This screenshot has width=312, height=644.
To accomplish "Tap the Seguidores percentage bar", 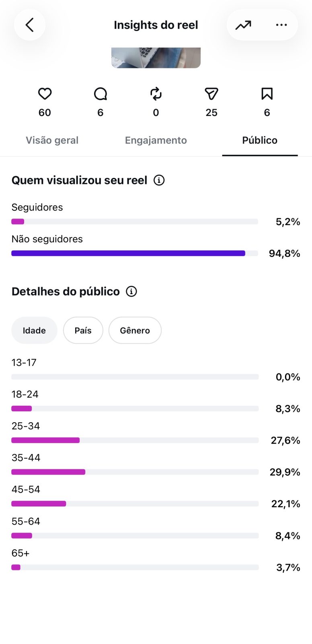I will click(135, 221).
